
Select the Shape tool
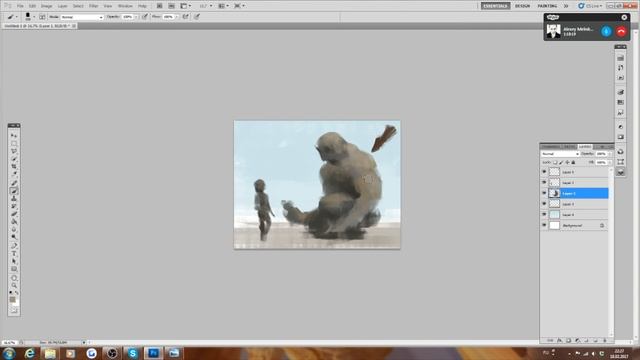(14, 269)
